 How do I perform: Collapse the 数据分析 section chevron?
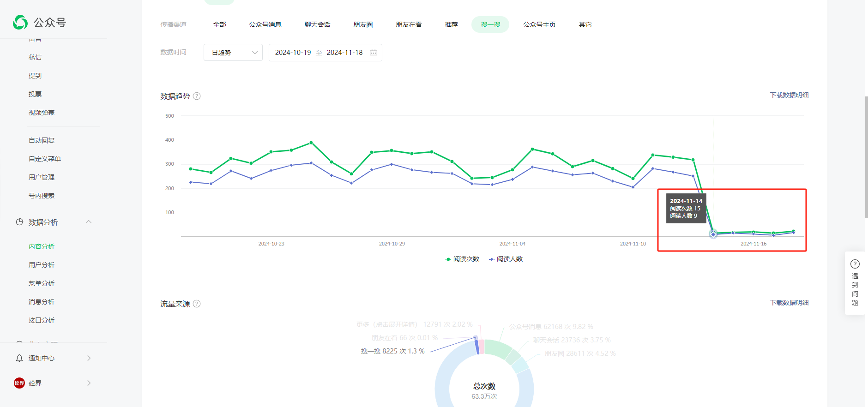pyautogui.click(x=89, y=222)
